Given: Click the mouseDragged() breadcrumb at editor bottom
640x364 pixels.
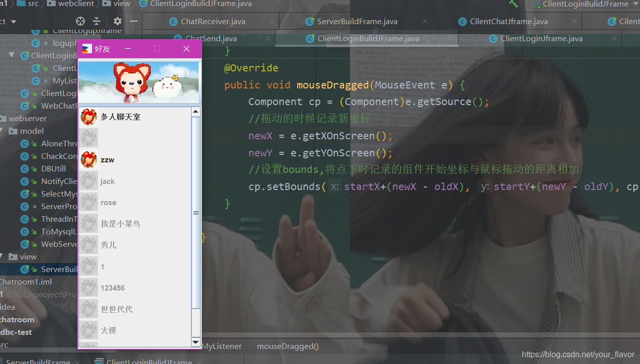Looking at the screenshot, I should tap(288, 346).
